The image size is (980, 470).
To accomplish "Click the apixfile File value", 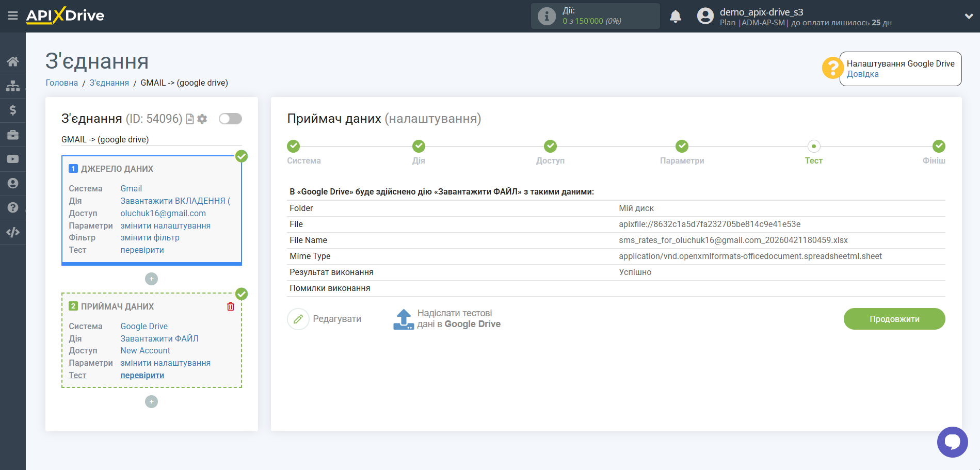I will 710,224.
